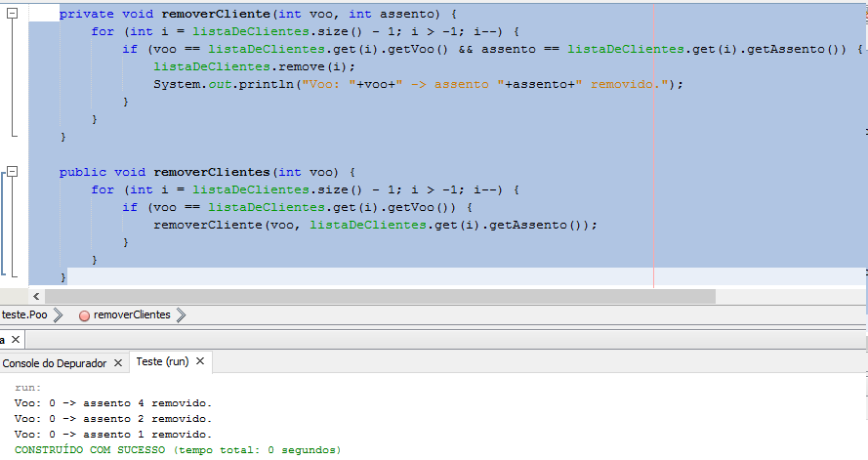The image size is (868, 460).
Task: Expand chevron after removerClientes breadcrumb
Action: click(x=181, y=315)
